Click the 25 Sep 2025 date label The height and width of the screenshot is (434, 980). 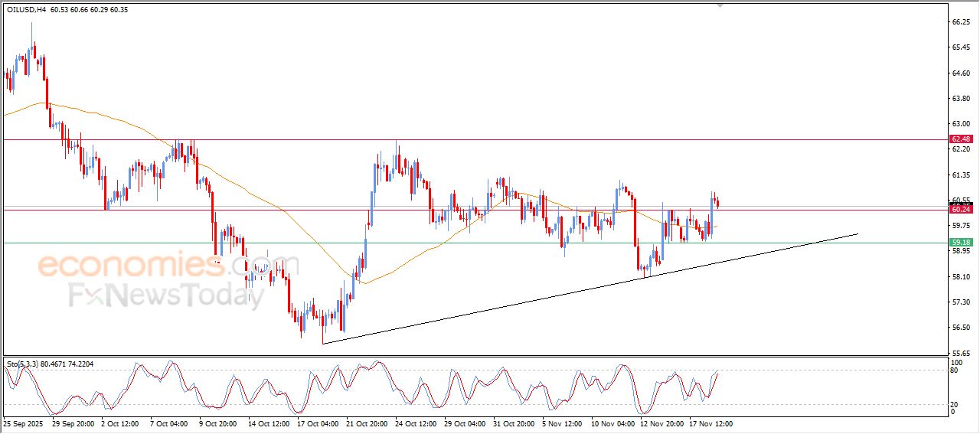point(25,423)
